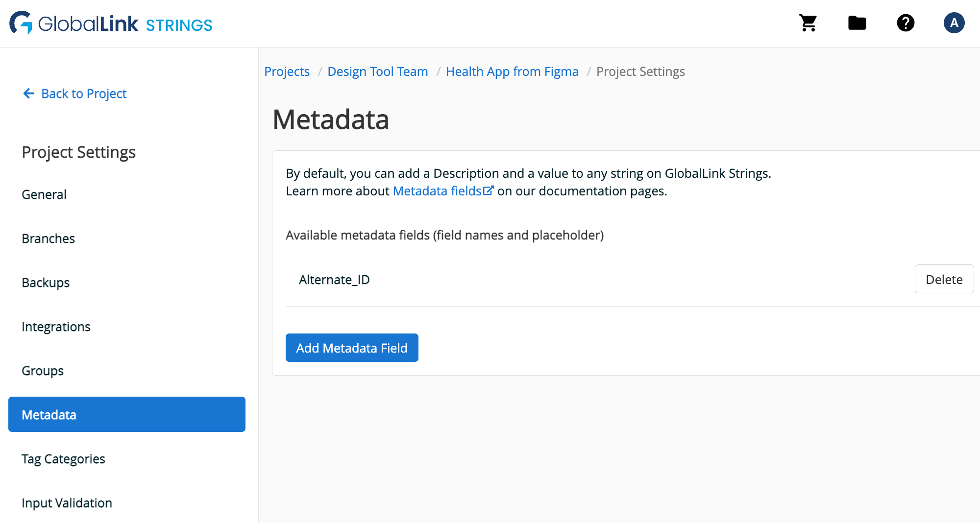Navigate to Projects breadcrumb
Screen dimensions: 980x523
click(x=287, y=71)
